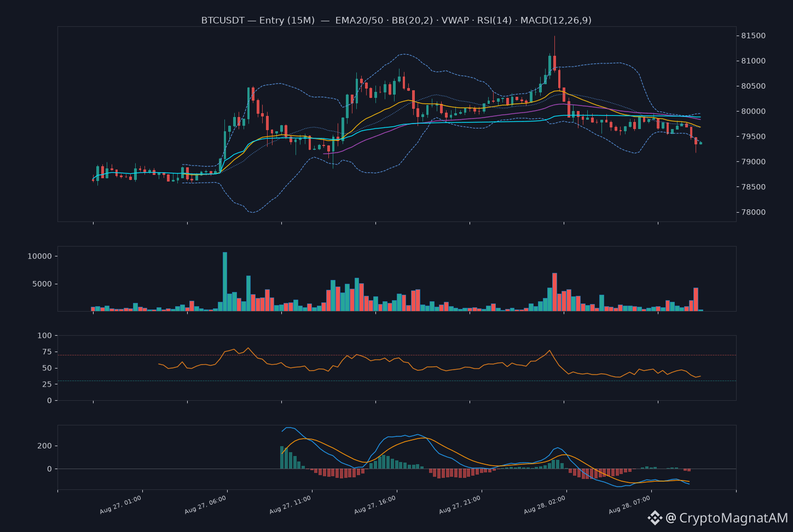Select the 81000 price axis label
The height and width of the screenshot is (532, 793).
pos(754,61)
